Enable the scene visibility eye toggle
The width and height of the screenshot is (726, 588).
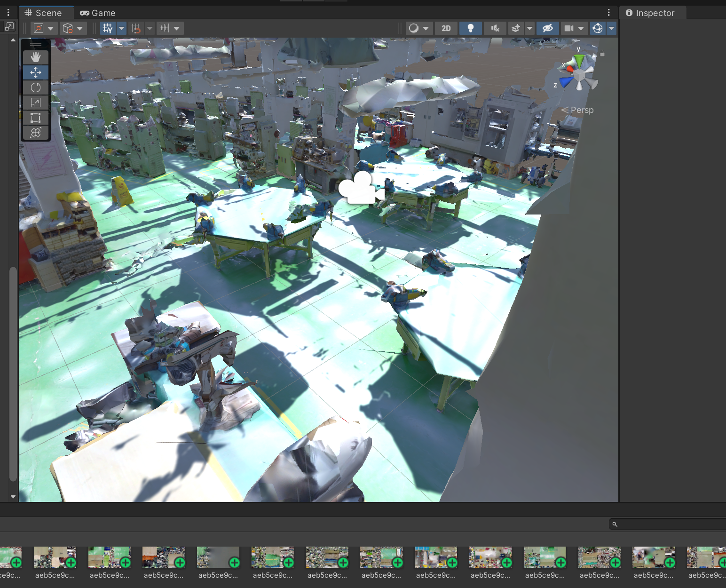(548, 28)
